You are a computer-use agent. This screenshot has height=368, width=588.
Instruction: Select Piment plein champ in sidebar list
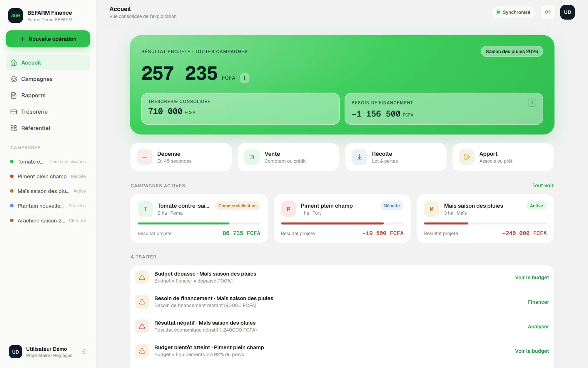pos(48,176)
